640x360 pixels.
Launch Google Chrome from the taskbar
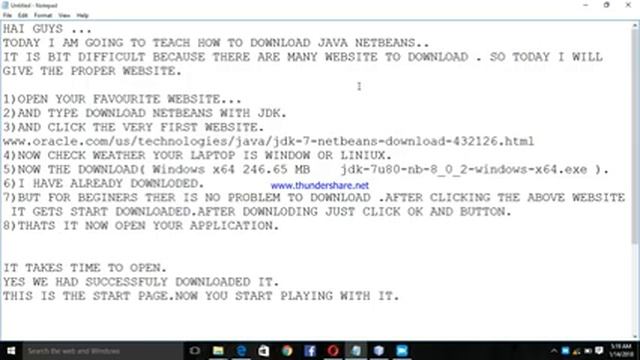click(x=287, y=351)
